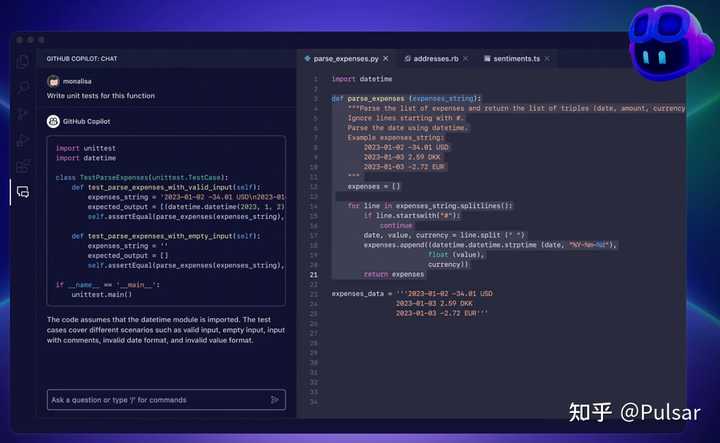The image size is (720, 443).
Task: Click 'def test_parse_expenses_with_empty_input' line
Action: pyautogui.click(x=166, y=236)
